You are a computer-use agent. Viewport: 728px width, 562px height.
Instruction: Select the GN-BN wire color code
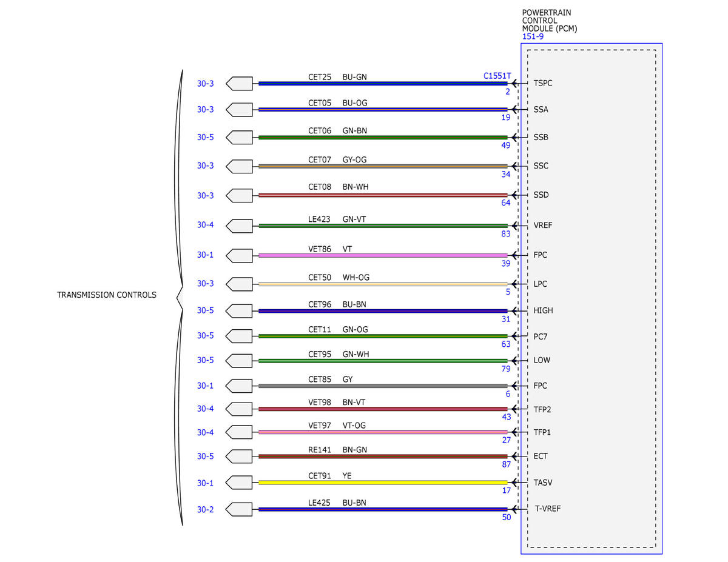(x=355, y=130)
